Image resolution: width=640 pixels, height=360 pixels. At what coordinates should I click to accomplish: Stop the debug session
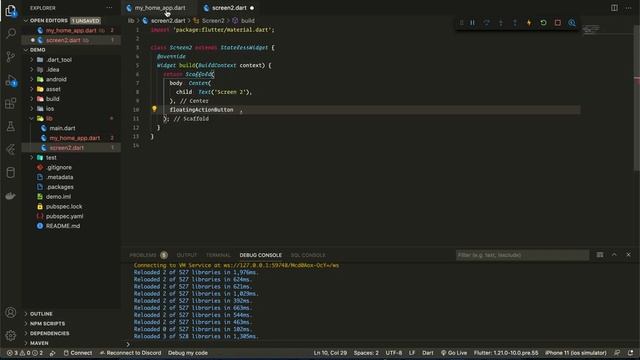558,23
